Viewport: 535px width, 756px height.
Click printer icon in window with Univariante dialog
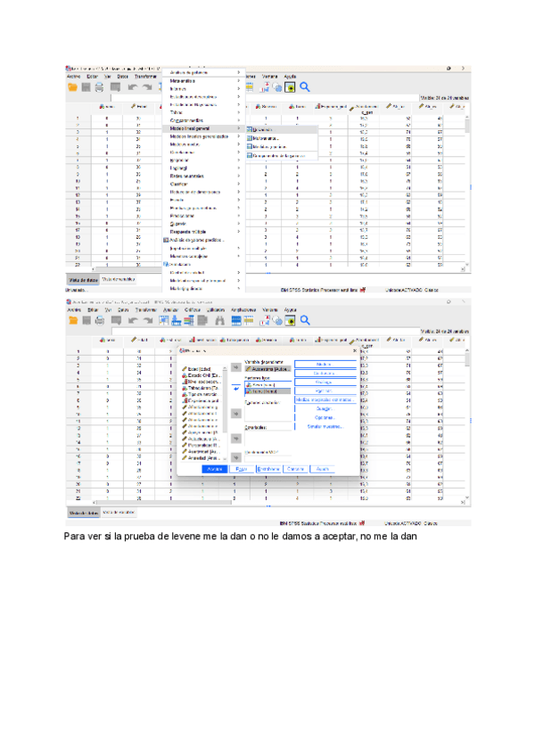click(x=100, y=321)
